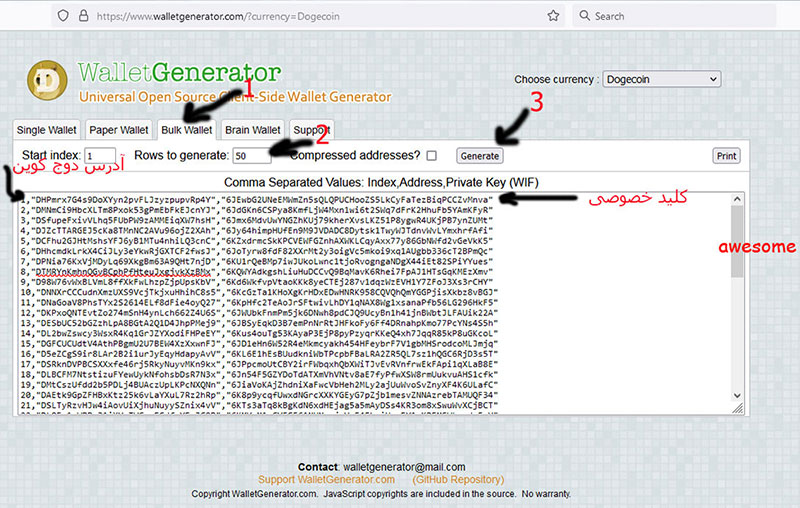Viewport: 800px width, 508px height.
Task: Click the Print button
Action: (726, 156)
